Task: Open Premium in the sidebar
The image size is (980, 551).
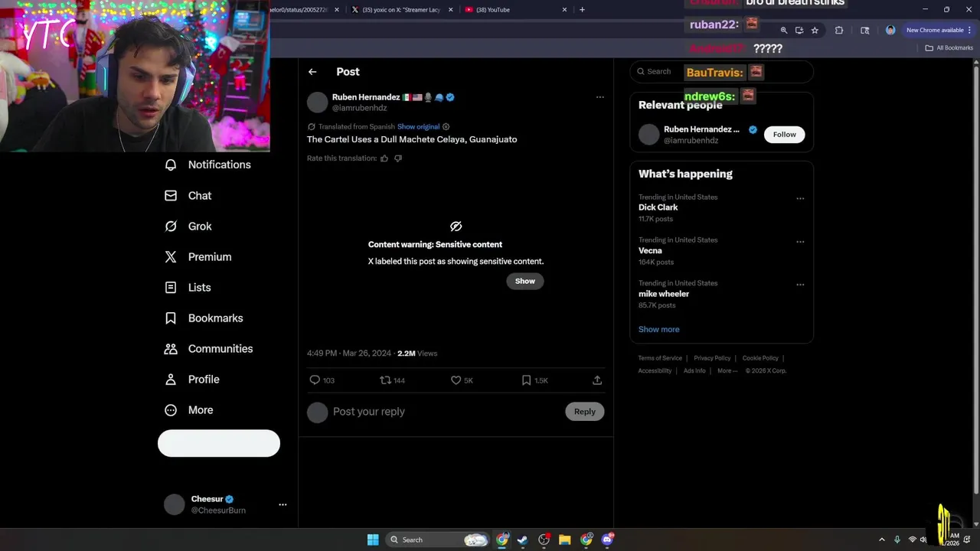Action: [x=198, y=257]
